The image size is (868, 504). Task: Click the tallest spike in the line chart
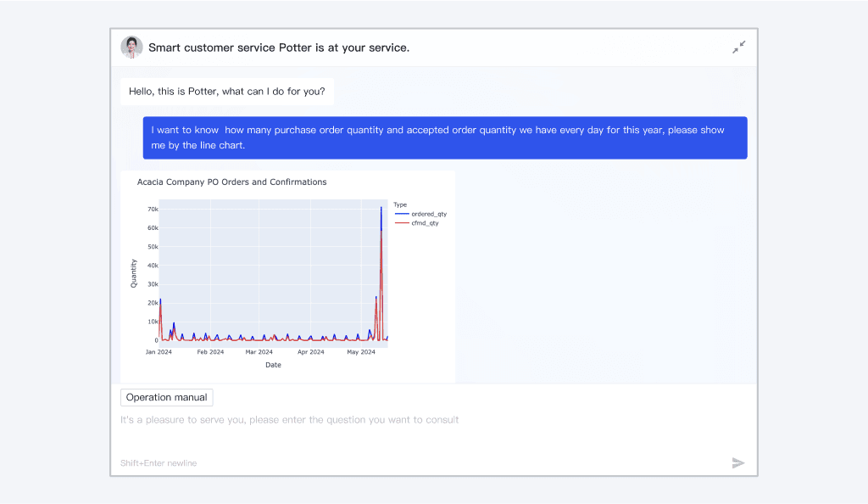(381, 209)
